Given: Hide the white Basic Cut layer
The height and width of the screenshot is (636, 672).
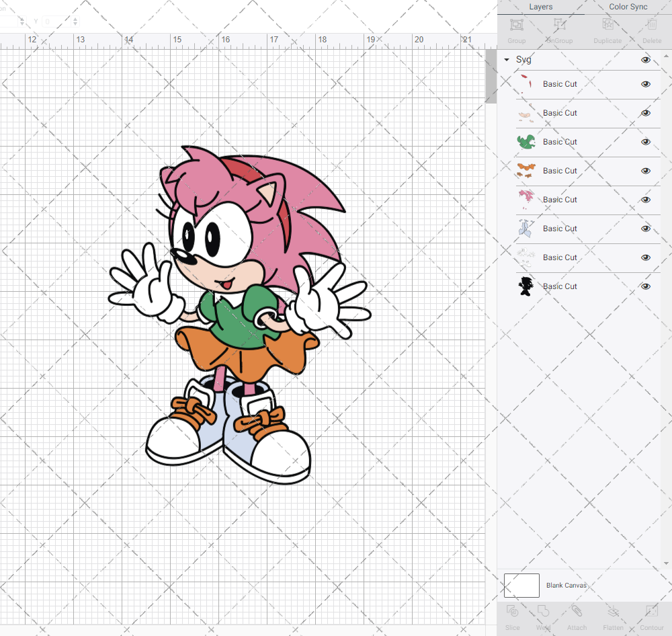Looking at the screenshot, I should [x=645, y=257].
